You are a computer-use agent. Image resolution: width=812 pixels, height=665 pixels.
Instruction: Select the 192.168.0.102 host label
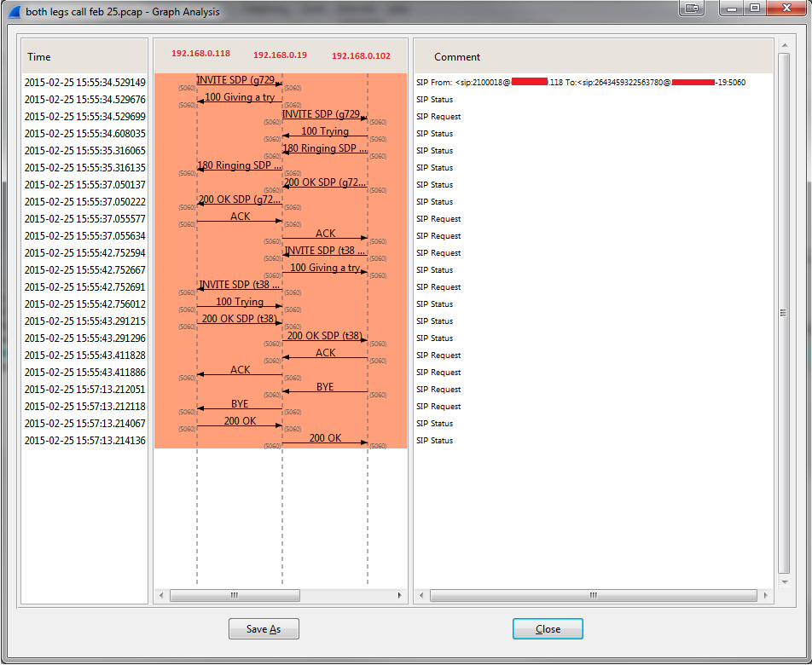pos(361,56)
